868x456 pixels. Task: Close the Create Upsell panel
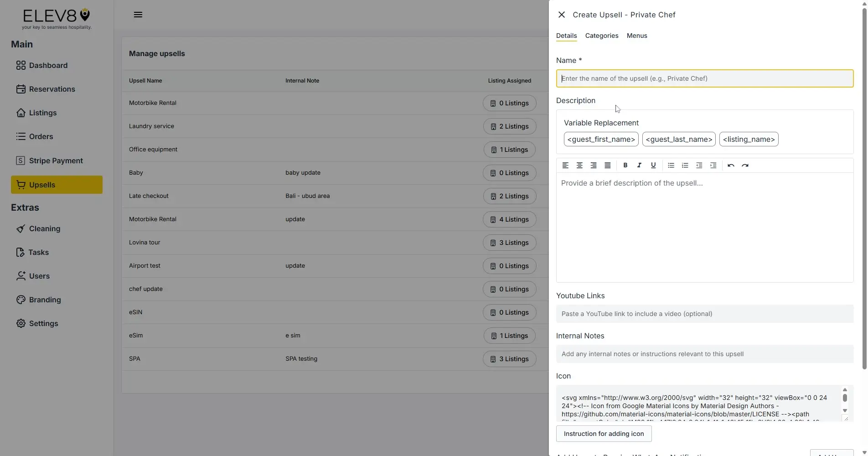561,14
